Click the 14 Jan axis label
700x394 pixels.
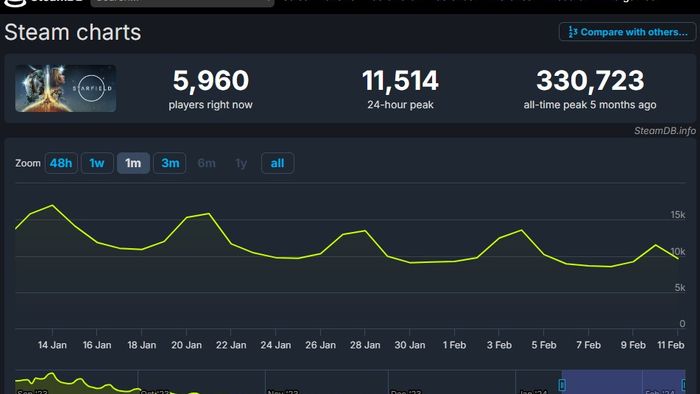click(52, 345)
